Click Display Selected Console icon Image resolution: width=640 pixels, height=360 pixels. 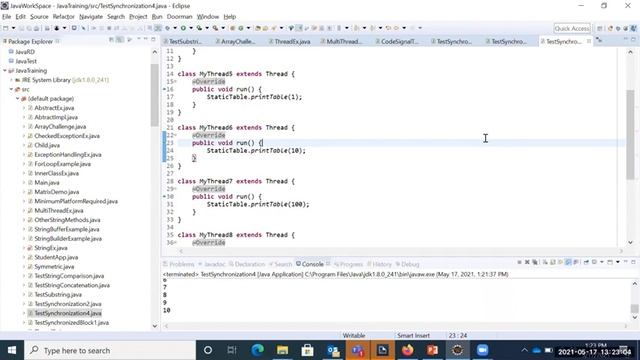(x=595, y=262)
